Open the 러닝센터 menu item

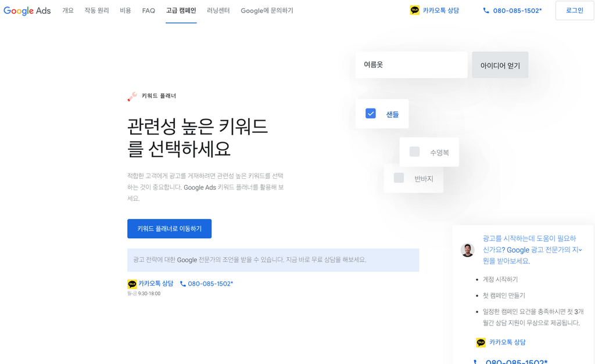[218, 10]
